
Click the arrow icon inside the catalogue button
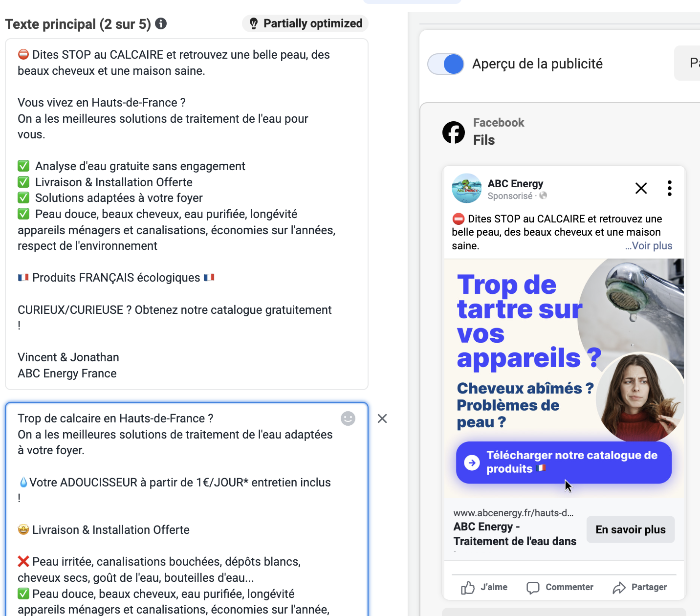[x=471, y=462]
